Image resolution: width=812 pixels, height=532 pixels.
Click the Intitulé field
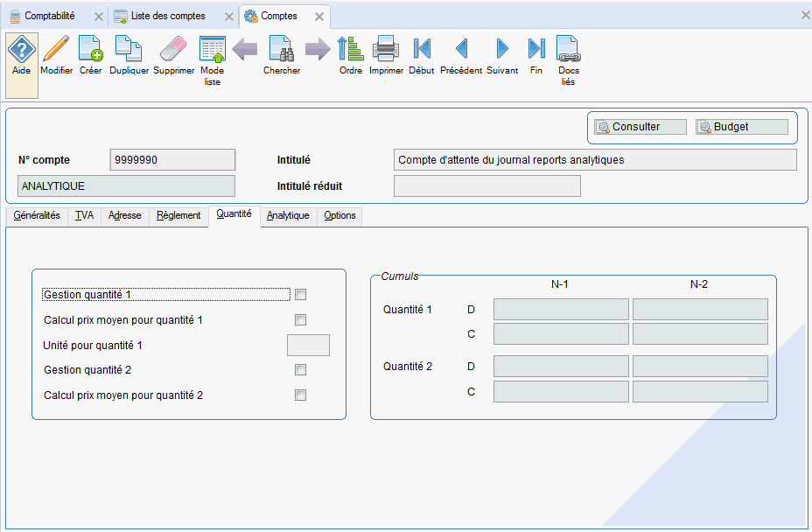595,159
